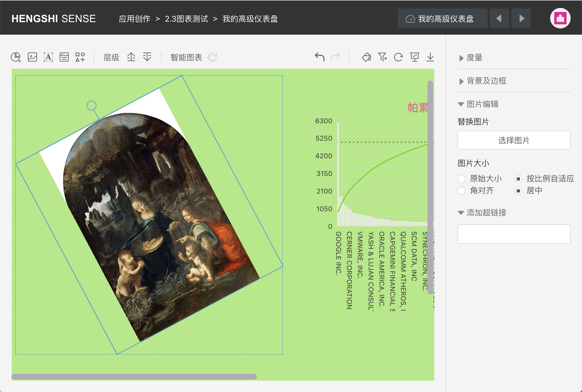Click the VMWARE, INC. axis label
The image size is (582, 392).
tap(360, 255)
